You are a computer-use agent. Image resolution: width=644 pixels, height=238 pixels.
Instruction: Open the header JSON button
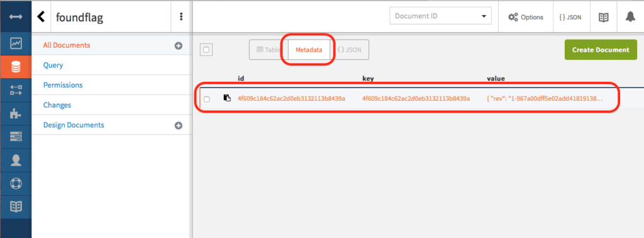click(570, 17)
